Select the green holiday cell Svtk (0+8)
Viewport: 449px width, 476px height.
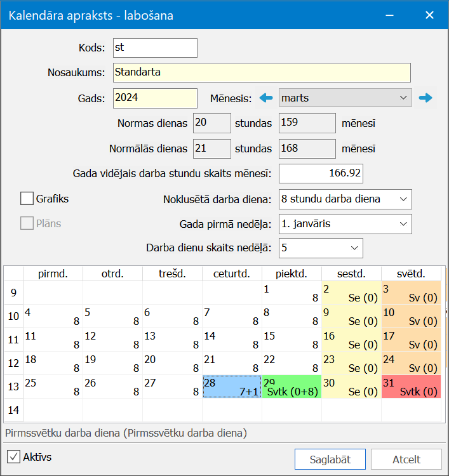[x=292, y=387]
